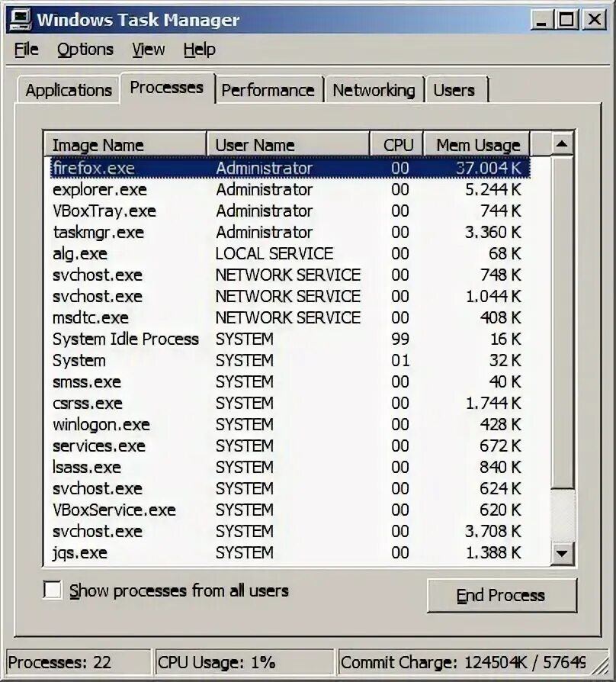Click the 99 CPU value for Idle Process

[400, 339]
